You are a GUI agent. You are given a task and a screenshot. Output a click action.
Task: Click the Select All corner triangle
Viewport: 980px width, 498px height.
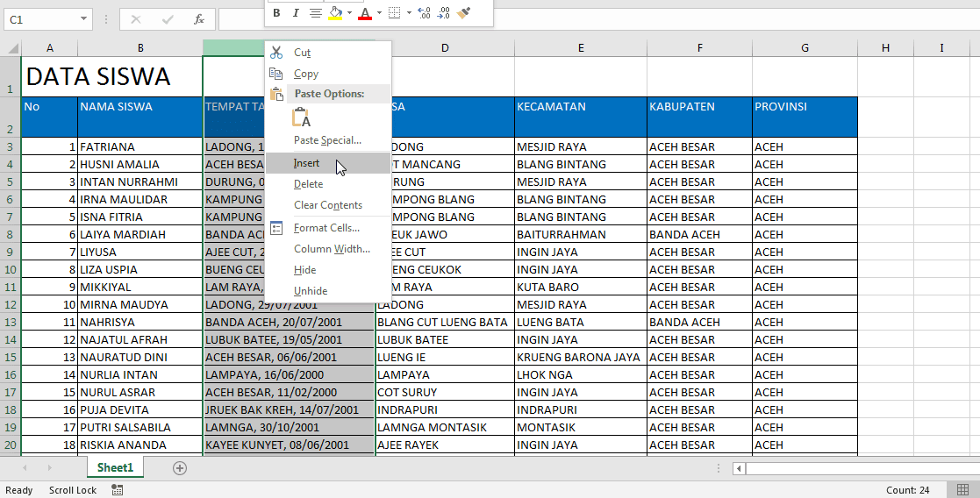[11, 48]
